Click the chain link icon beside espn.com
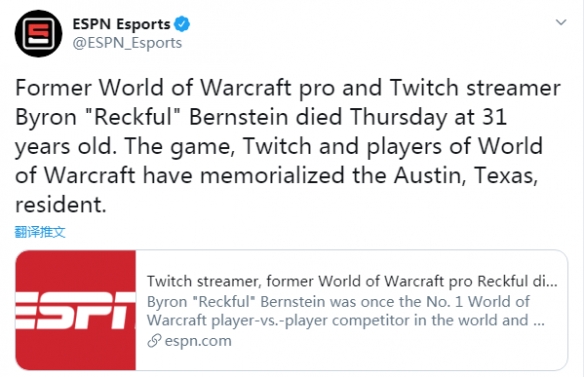Viewport: 584px width, 377px height. pos(154,341)
